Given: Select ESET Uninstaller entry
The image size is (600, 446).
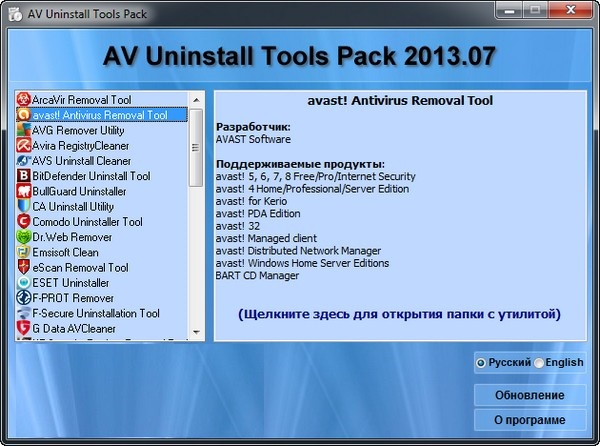Looking at the screenshot, I should 101,283.
